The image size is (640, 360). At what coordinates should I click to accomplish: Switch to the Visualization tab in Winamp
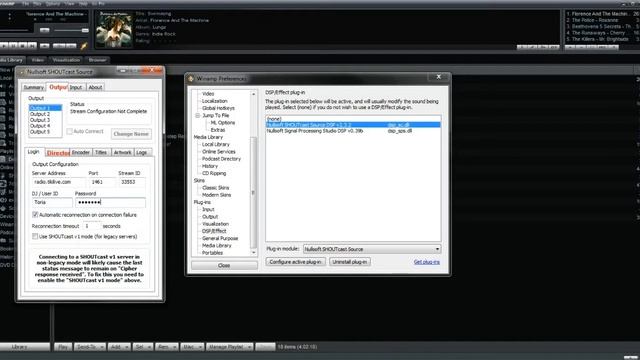[66, 60]
